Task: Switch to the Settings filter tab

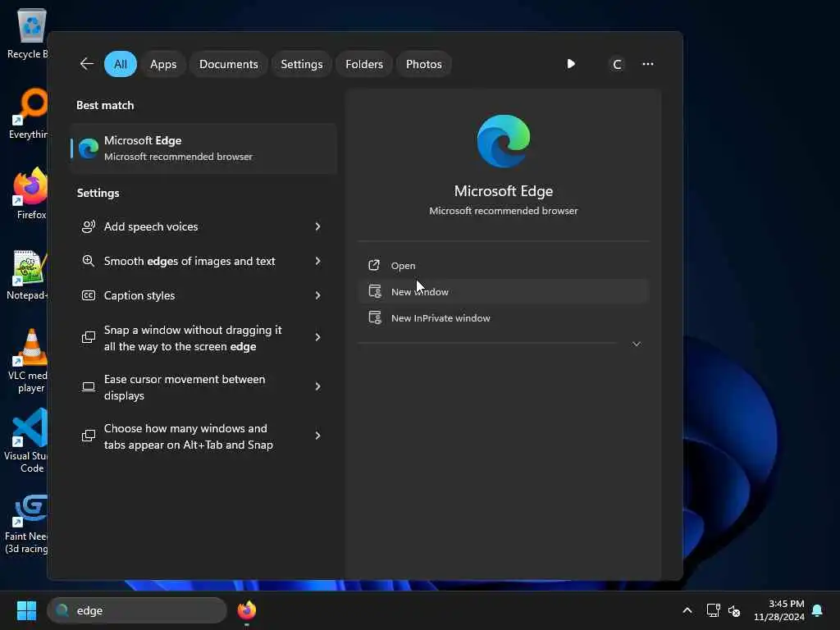Action: coord(302,64)
